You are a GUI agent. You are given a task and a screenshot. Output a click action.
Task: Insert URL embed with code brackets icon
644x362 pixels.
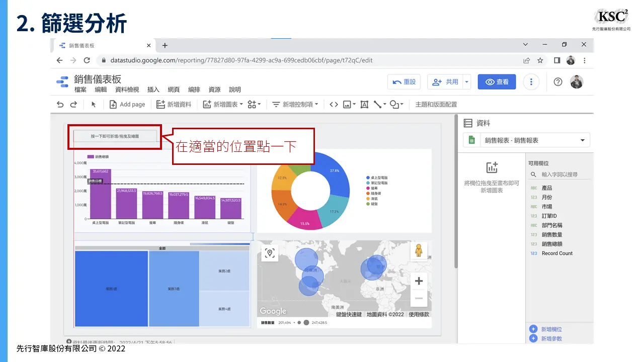[x=334, y=105]
